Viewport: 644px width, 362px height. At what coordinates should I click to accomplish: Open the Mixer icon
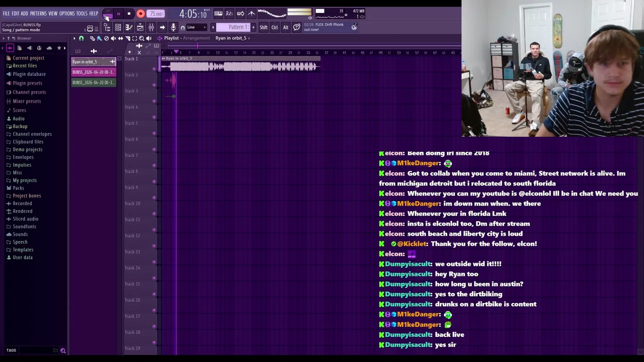151,27
